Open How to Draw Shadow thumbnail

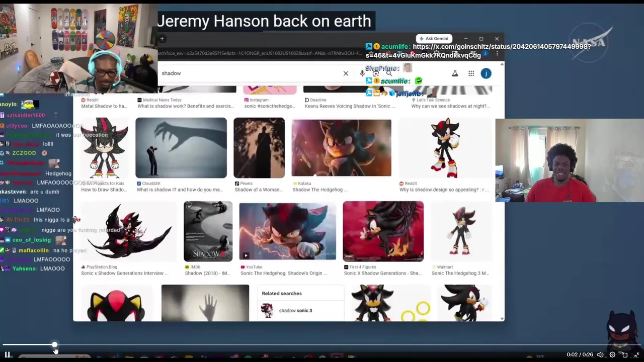click(104, 148)
